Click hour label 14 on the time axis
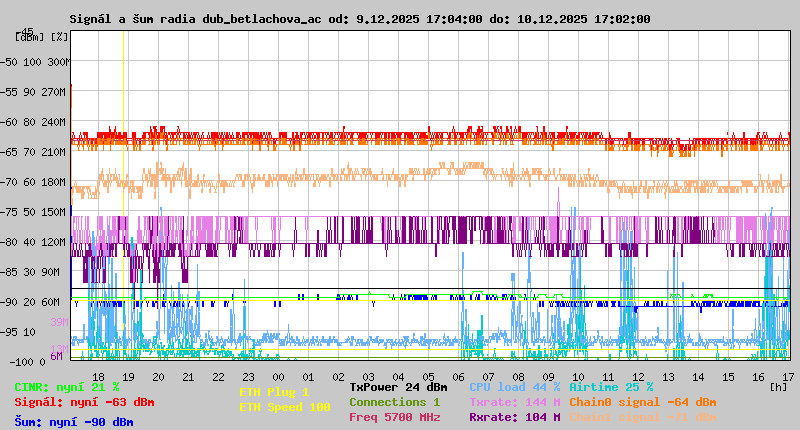Image resolution: width=800 pixels, height=430 pixels. 698,377
